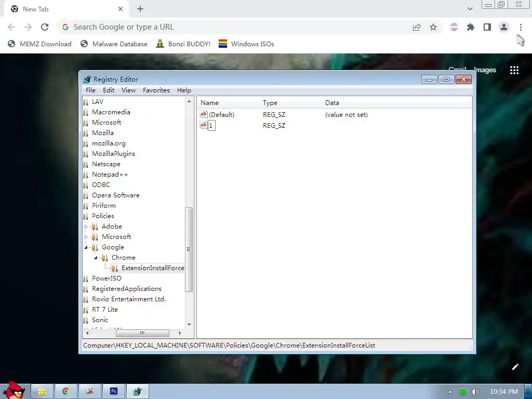Select the ExtensionInstallForcelist key
532x399 pixels.
153,268
